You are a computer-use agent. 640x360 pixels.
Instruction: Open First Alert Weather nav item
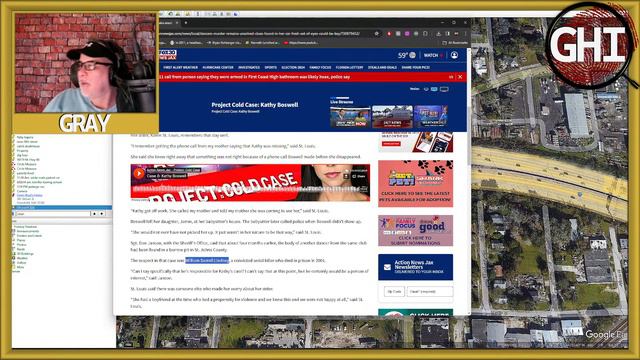(x=180, y=67)
